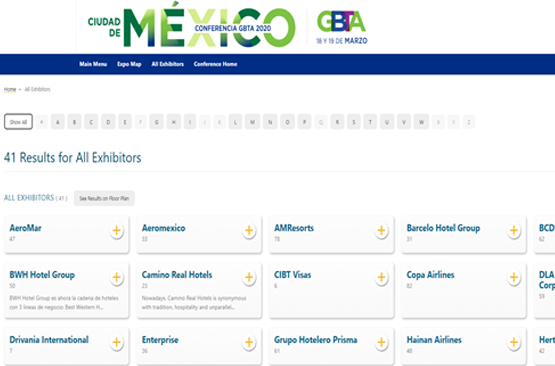555x366 pixels.
Task: Click See Results on Floor Plan button
Action: click(x=104, y=198)
